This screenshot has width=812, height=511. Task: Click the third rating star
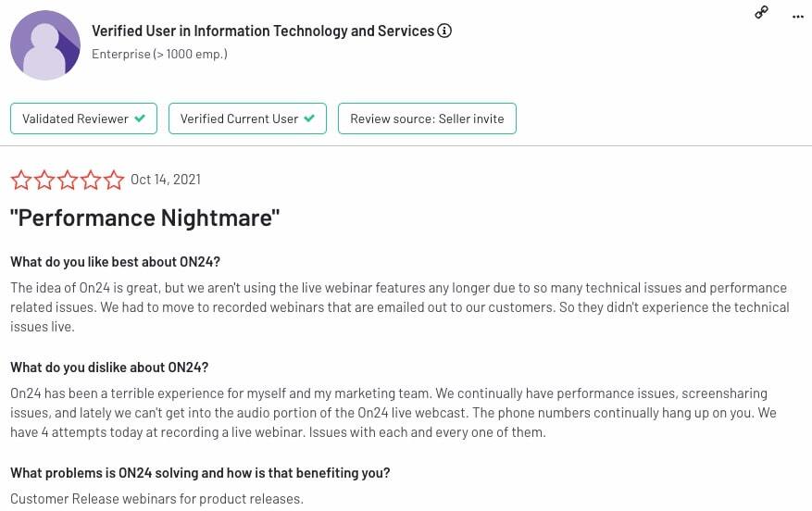pos(67,180)
